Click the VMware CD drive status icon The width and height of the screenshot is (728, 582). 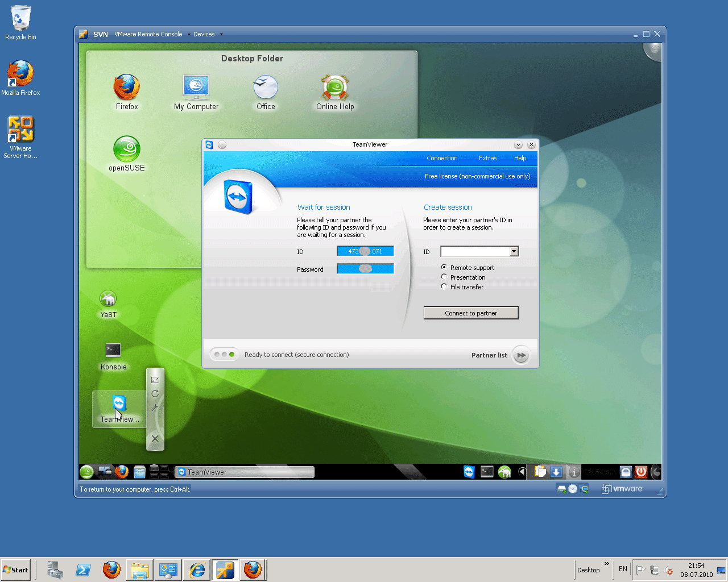click(x=573, y=489)
